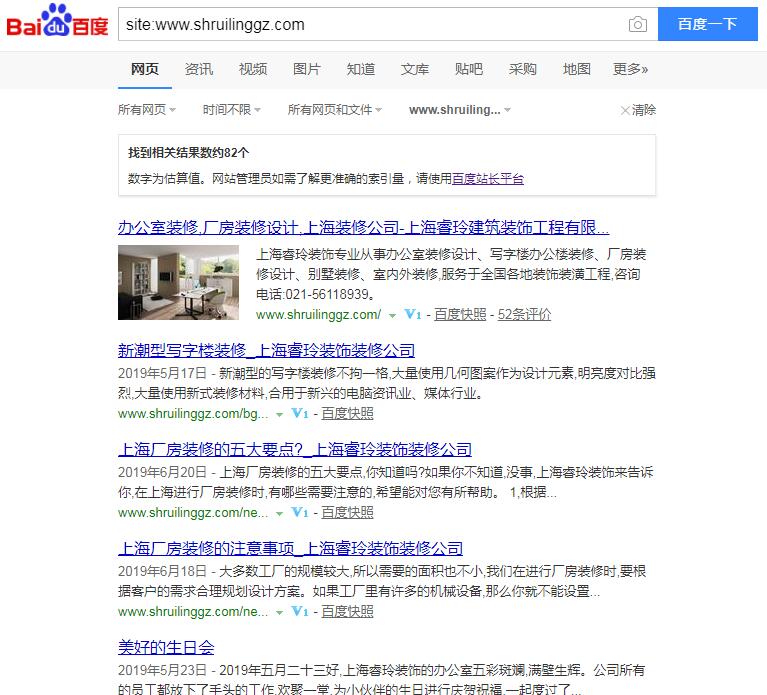Open the 52条评价 reviews link

(x=524, y=314)
